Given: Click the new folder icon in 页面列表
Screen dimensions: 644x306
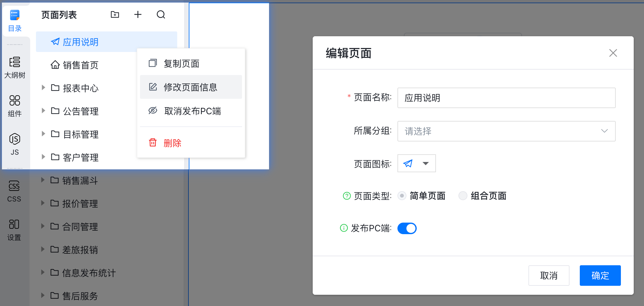Looking at the screenshot, I should point(115,14).
